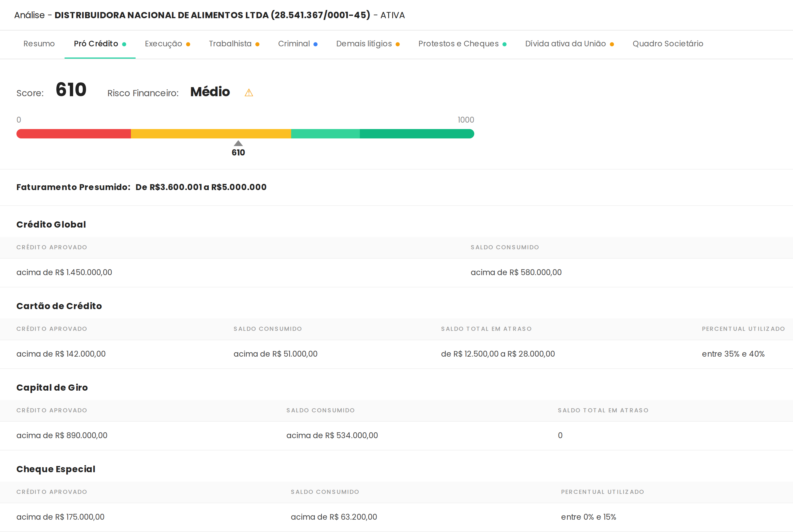The image size is (793, 532).
Task: Click the dark green score bar segment
Action: (x=416, y=134)
